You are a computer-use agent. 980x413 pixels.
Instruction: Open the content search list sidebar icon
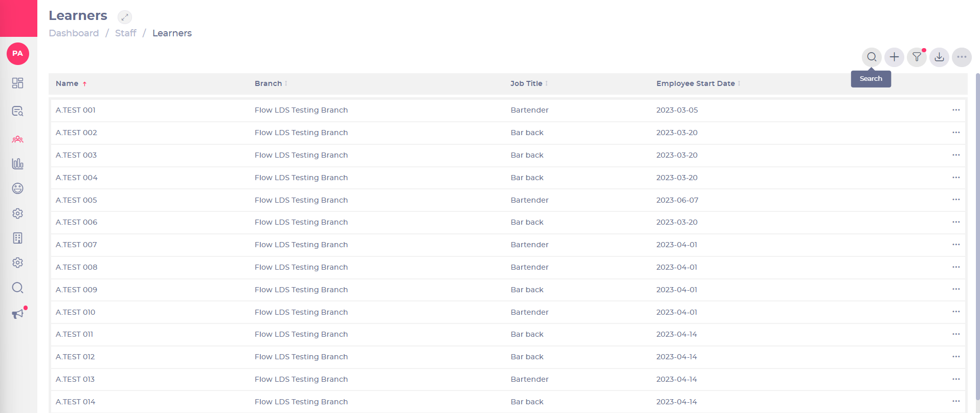tap(18, 111)
